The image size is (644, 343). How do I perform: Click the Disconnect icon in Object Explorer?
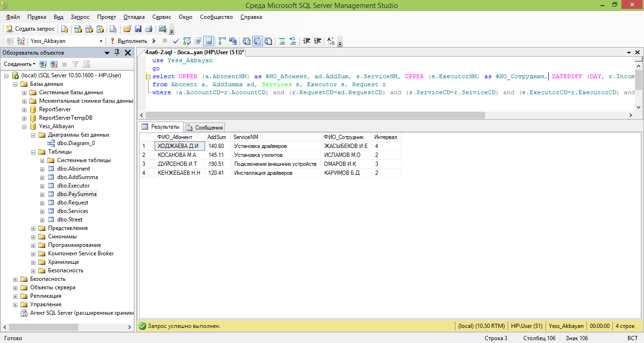tap(54, 64)
